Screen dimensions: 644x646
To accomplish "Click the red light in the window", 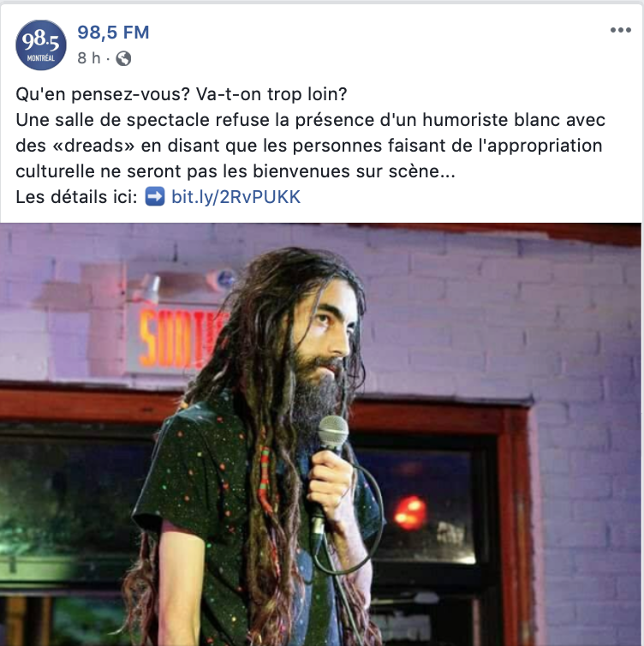I will tap(409, 512).
